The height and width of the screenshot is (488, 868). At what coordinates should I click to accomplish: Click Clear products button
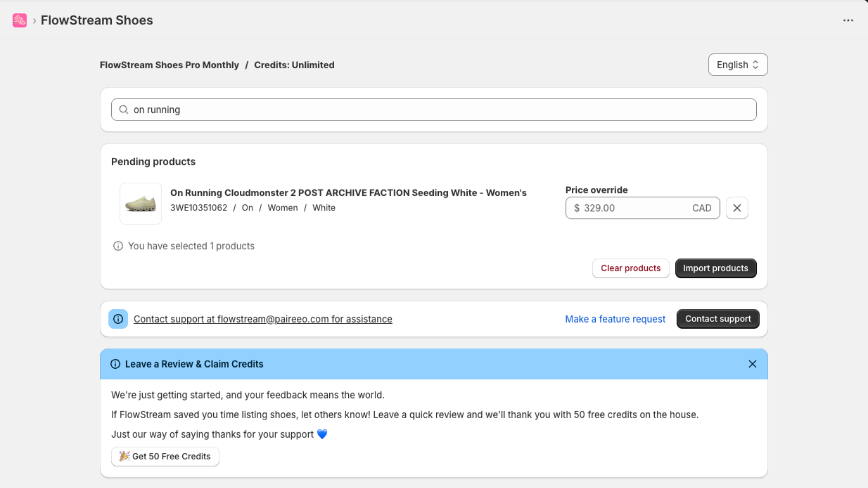pyautogui.click(x=630, y=268)
